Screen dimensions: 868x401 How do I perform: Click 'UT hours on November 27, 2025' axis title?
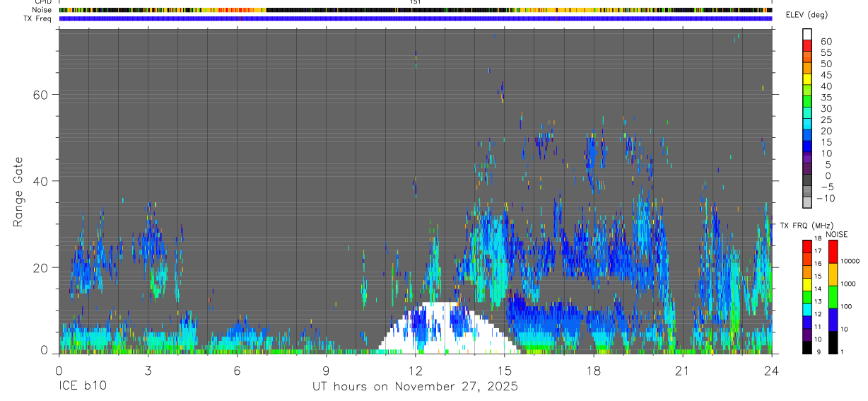click(416, 387)
